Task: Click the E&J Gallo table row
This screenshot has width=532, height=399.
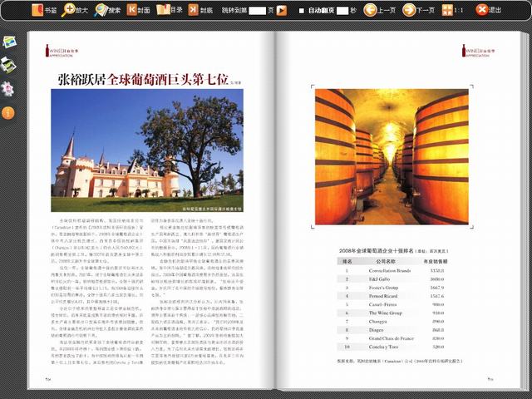Action: tap(392, 279)
